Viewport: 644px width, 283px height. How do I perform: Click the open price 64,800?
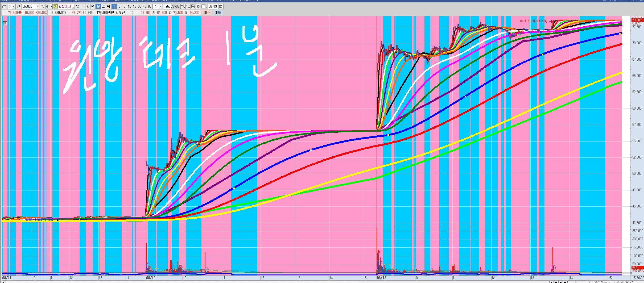click(162, 13)
